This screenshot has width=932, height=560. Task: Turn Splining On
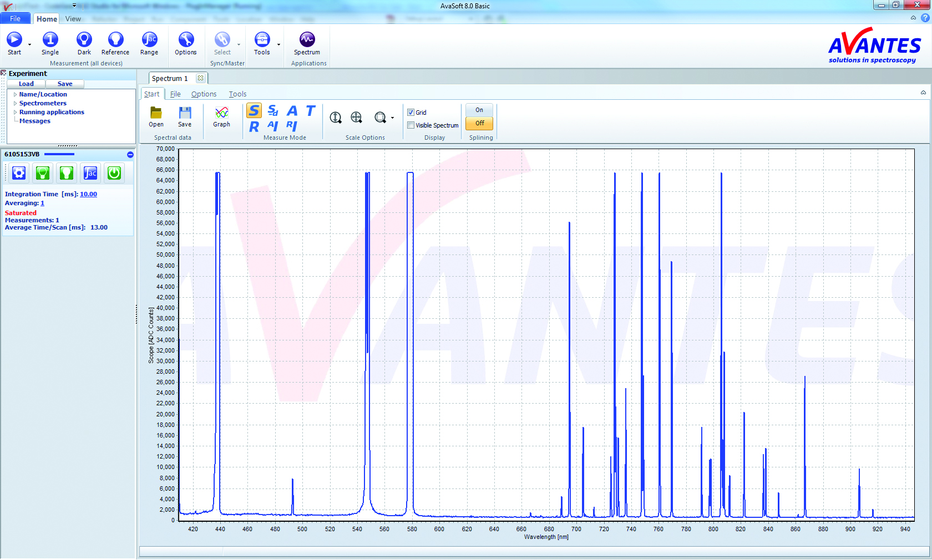479,110
